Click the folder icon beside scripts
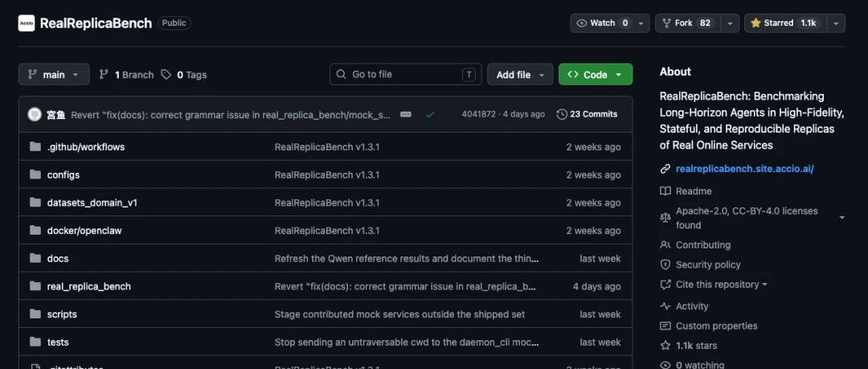The height and width of the screenshot is (369, 868). click(x=35, y=314)
